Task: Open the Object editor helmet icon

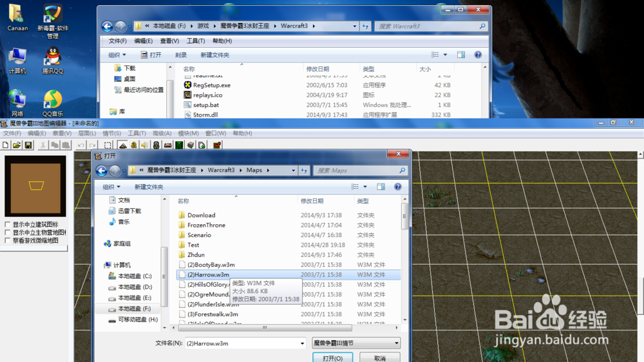Action: [156, 145]
